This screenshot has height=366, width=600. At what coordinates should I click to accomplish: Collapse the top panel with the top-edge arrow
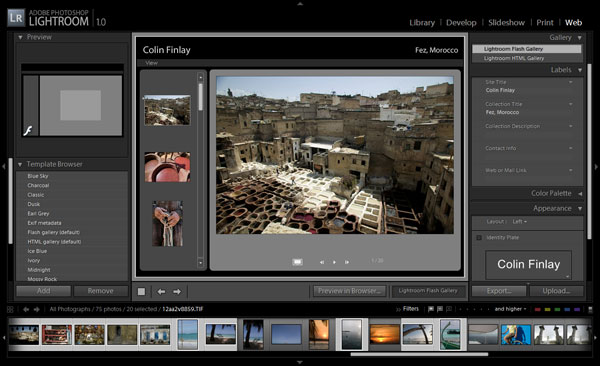[x=300, y=3]
